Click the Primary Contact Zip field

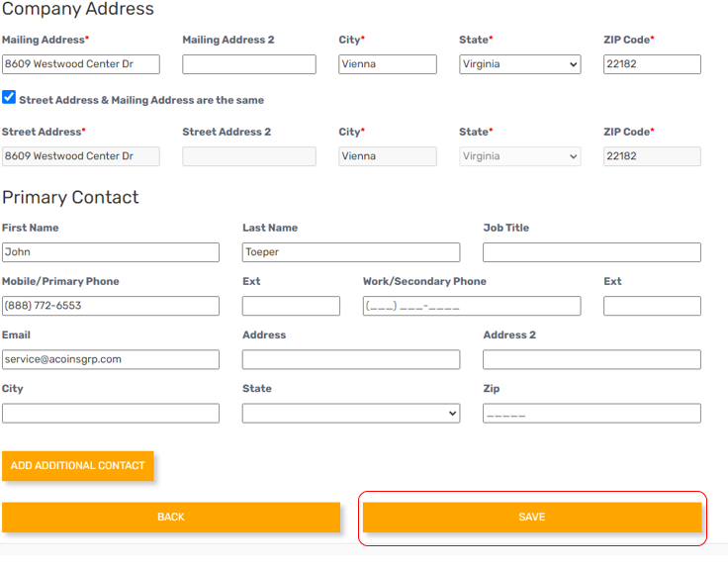pyautogui.click(x=591, y=413)
